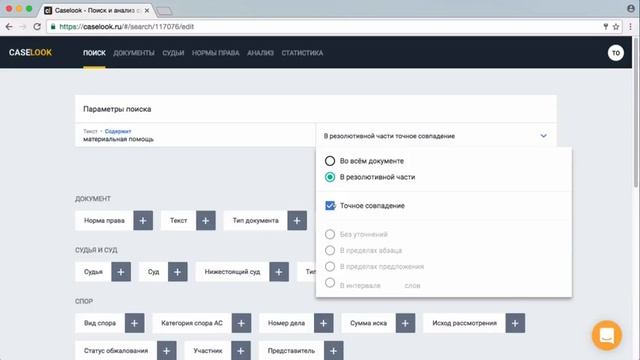
Task: Toggle Точное совпадение checkbox
Action: point(330,206)
